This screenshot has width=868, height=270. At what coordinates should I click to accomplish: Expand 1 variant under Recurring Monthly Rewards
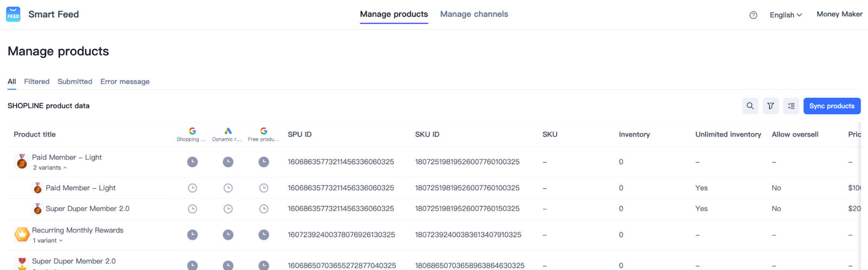pyautogui.click(x=48, y=241)
